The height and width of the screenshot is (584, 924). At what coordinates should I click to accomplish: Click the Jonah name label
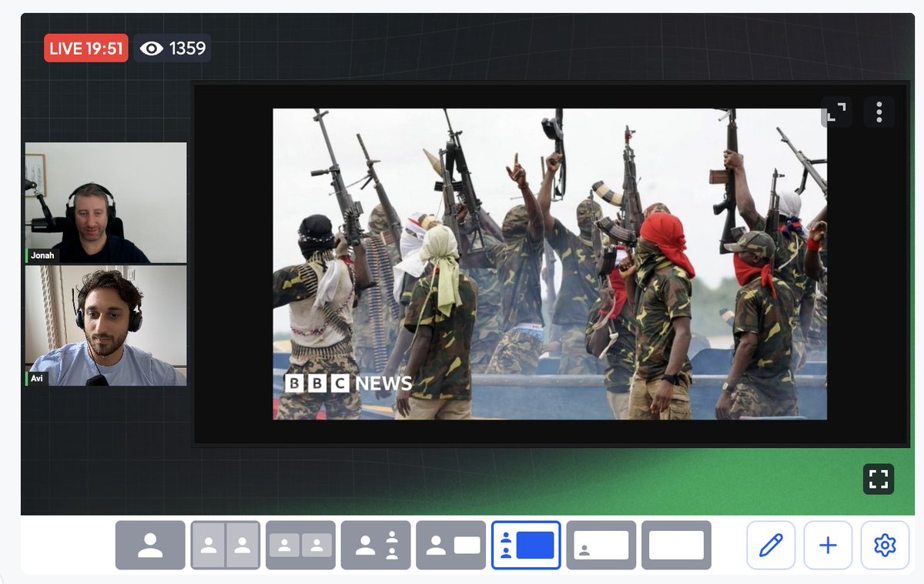click(x=42, y=255)
